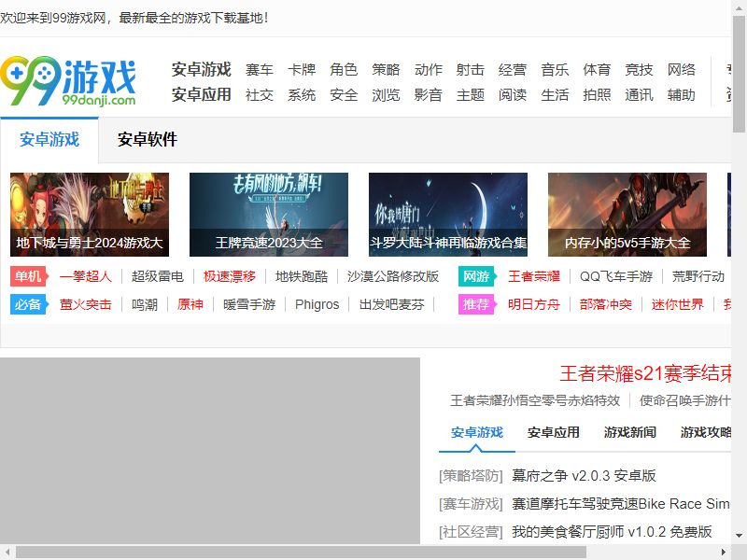Open the 系统 app category
The image size is (747, 560).
302,95
